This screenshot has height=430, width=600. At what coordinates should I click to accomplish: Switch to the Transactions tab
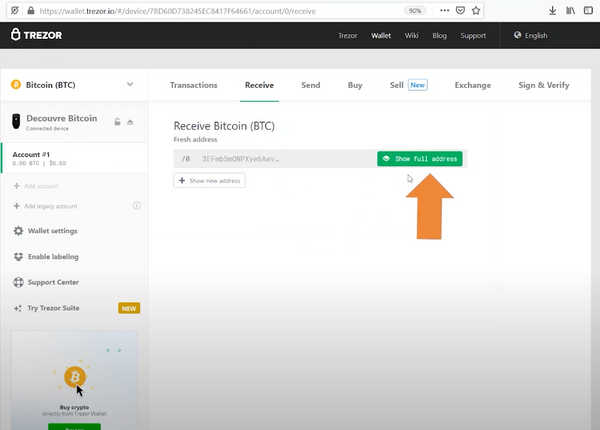195,85
